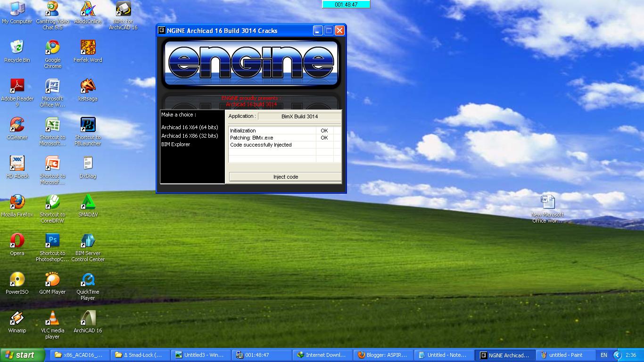Click the Inject code button
Screen dimensions: 644x362
click(x=285, y=177)
